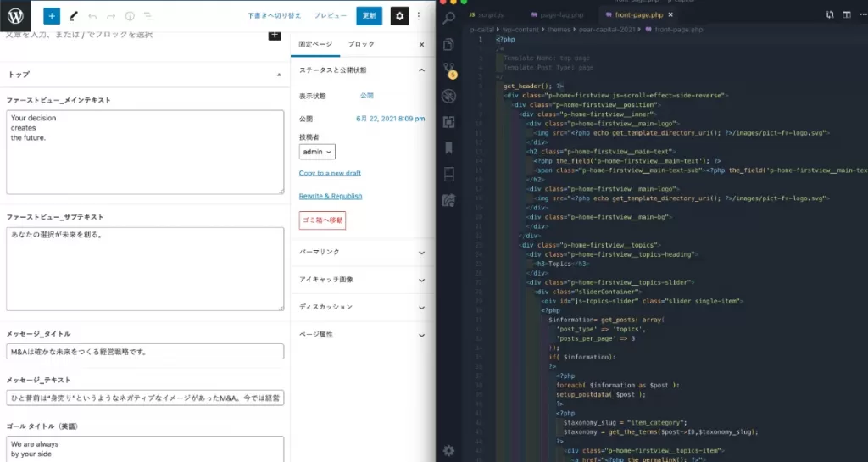Switch to the ブロック sidebar tab
Screen dimensions: 868x462
pos(361,44)
